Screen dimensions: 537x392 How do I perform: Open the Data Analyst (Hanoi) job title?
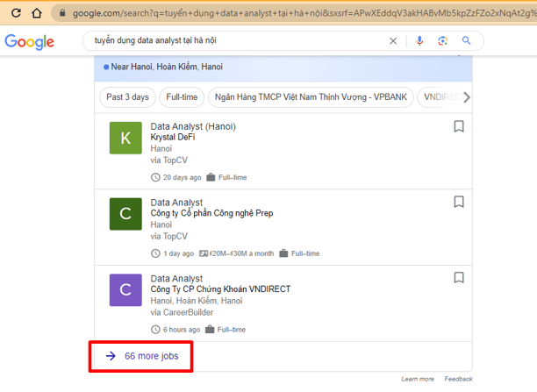point(193,126)
